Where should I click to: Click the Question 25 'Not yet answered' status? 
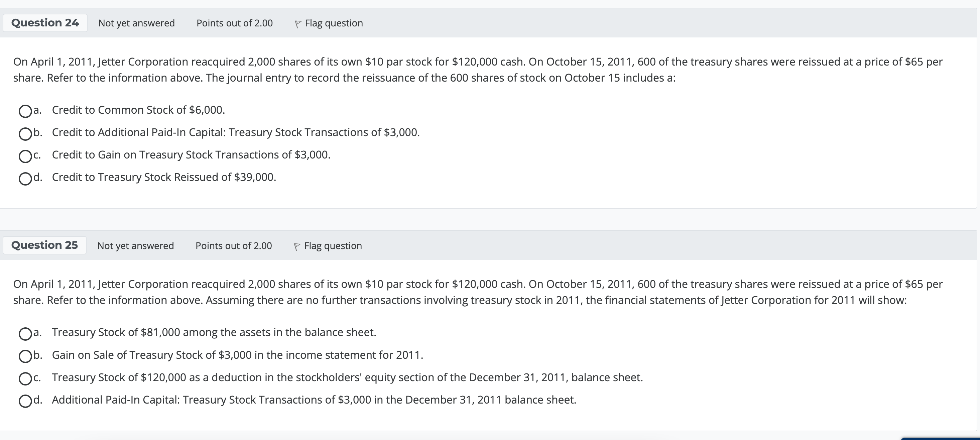[x=135, y=246]
